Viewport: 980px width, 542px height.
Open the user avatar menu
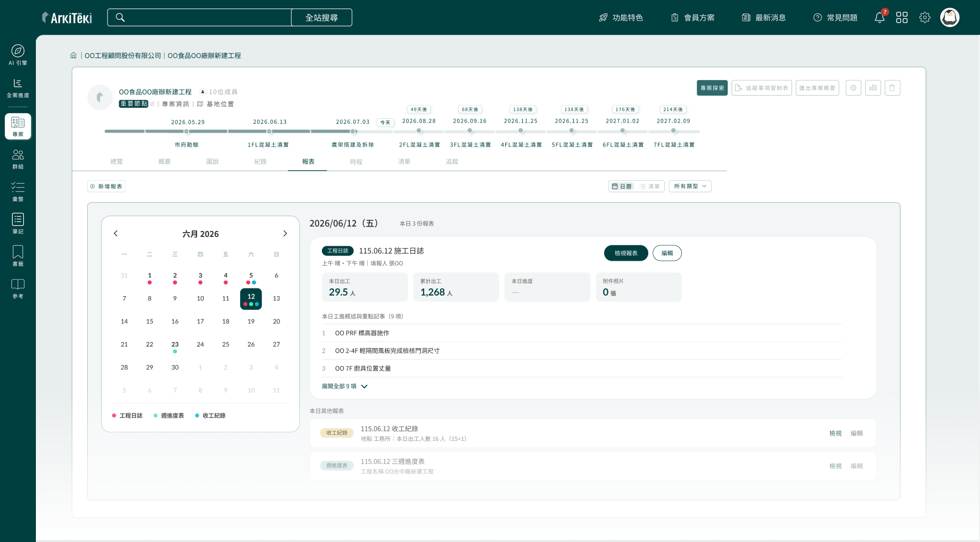click(x=950, y=18)
